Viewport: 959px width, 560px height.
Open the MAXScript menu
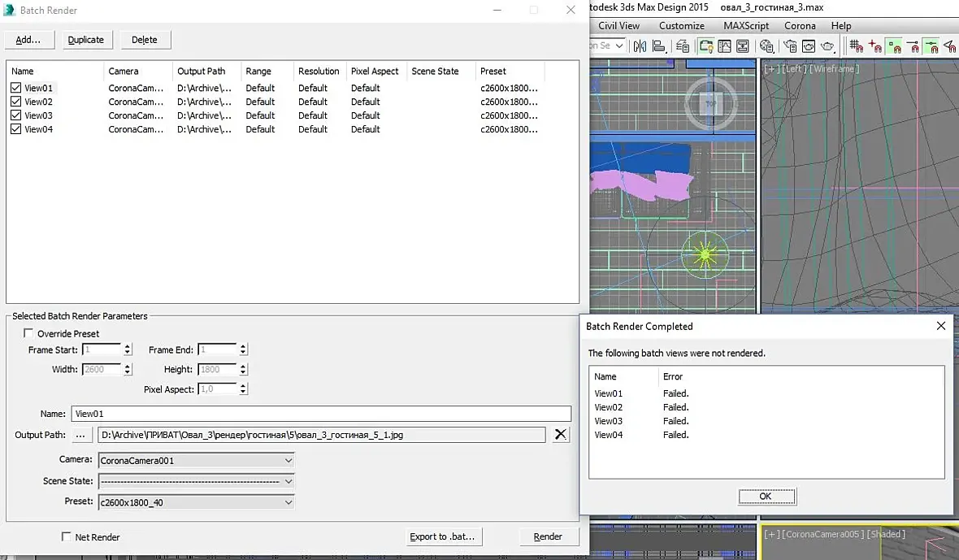[x=746, y=25]
